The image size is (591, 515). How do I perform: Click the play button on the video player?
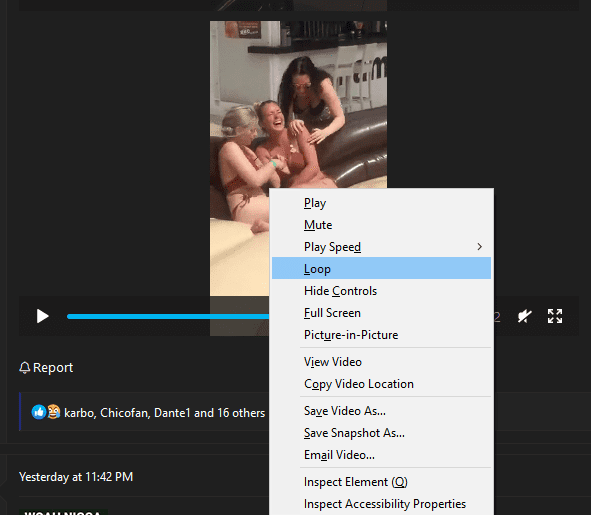pos(43,316)
